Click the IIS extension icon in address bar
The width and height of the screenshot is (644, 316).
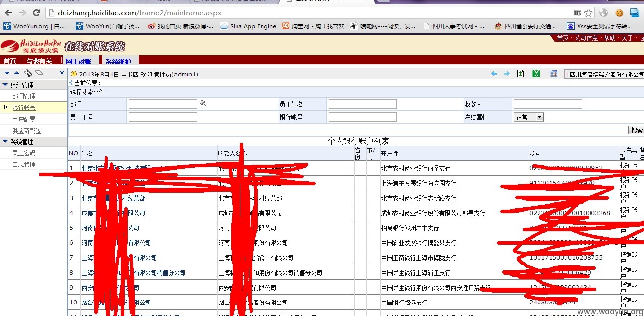coord(578,13)
